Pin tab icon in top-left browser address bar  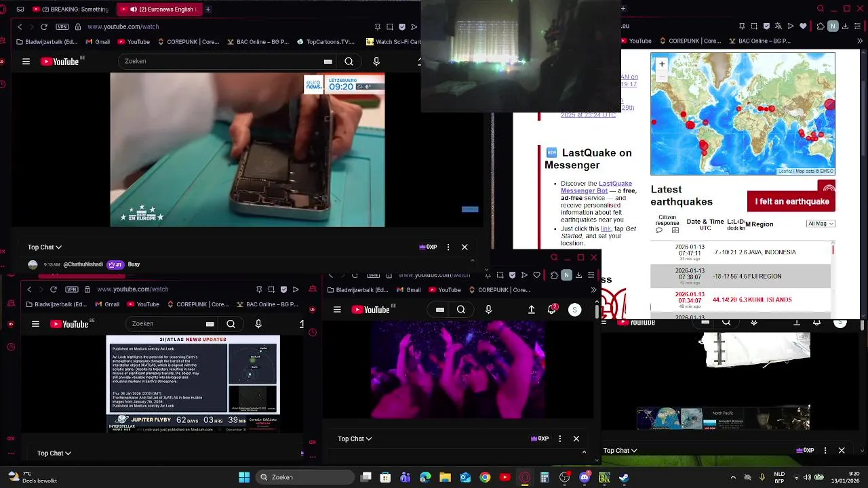(x=378, y=26)
